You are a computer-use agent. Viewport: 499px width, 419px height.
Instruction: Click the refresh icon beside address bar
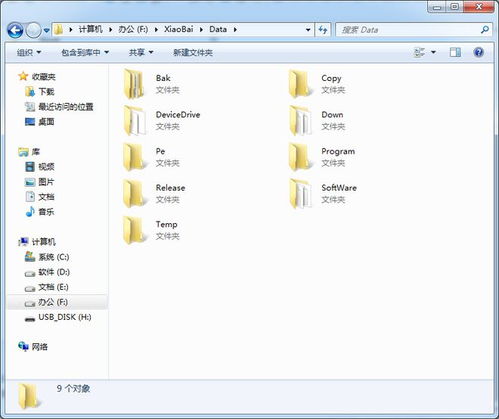point(323,30)
